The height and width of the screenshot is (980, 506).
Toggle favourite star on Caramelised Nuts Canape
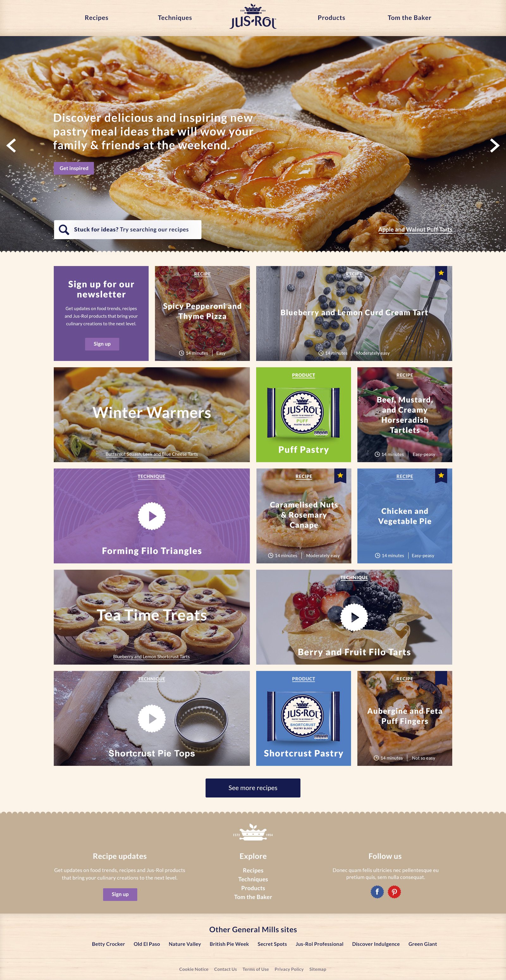pos(340,475)
